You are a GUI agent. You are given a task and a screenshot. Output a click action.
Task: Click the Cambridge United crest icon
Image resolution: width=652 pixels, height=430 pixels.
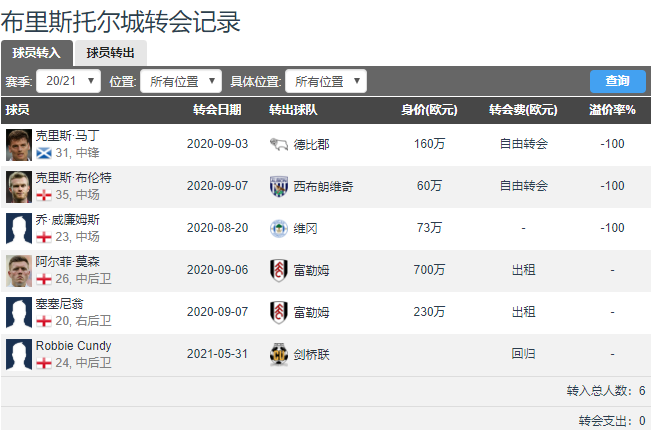pyautogui.click(x=278, y=354)
